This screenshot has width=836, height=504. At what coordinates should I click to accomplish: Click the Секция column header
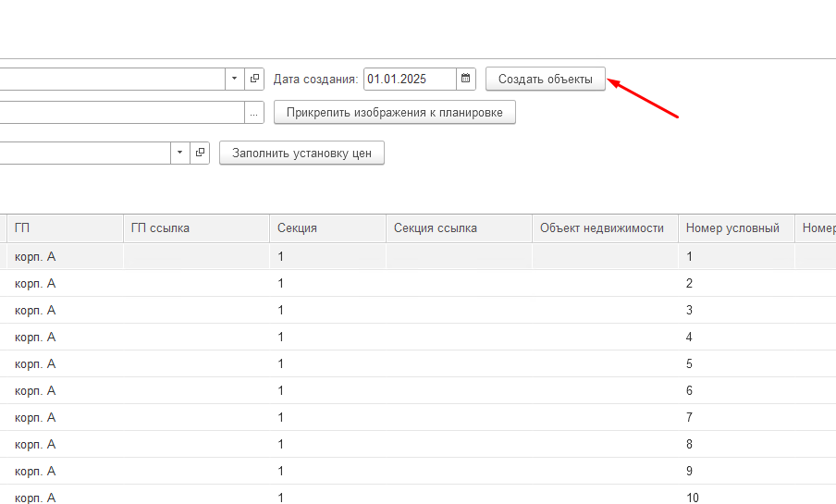click(x=328, y=228)
